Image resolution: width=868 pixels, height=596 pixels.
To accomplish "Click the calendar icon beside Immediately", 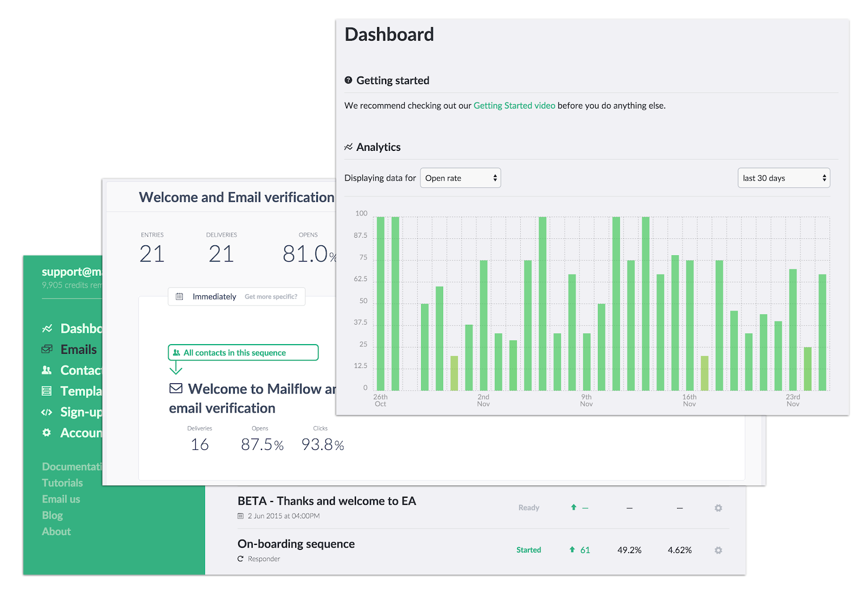I will coord(180,296).
